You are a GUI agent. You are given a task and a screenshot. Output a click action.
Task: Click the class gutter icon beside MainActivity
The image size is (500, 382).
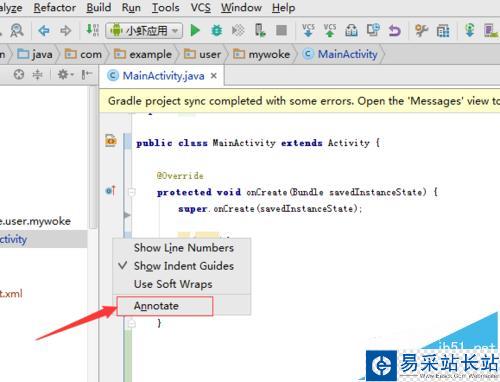pos(111,141)
